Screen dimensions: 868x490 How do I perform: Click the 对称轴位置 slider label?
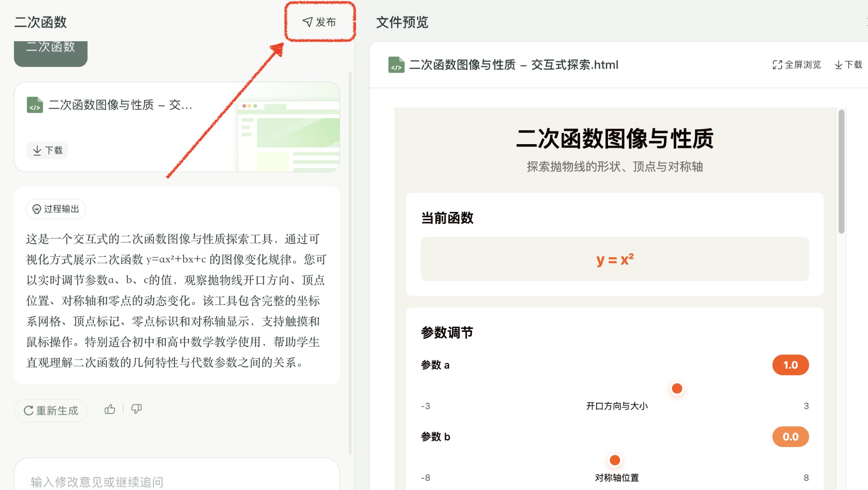[617, 478]
